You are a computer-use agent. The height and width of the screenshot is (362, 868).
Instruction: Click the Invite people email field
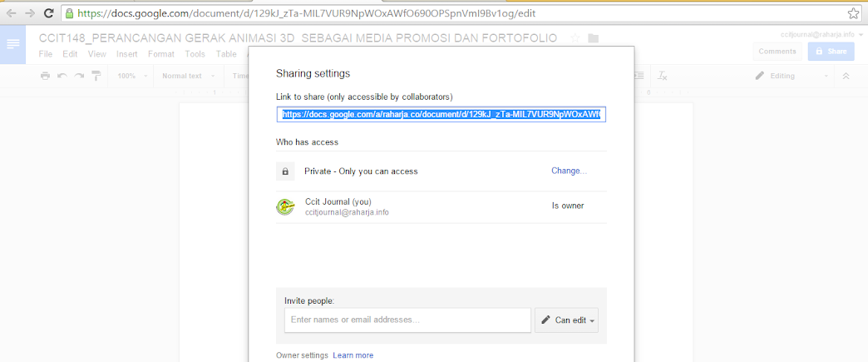(408, 320)
